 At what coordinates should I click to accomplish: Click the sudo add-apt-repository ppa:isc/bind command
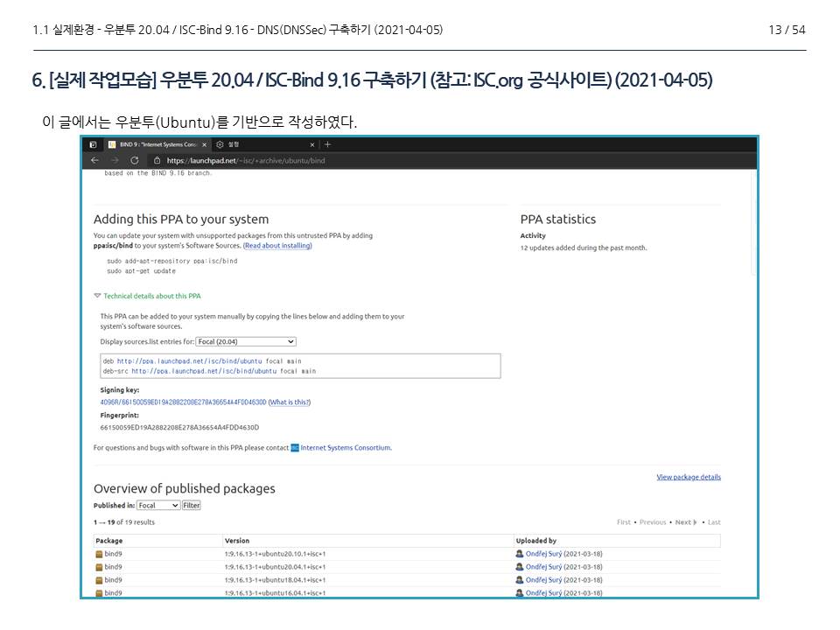click(172, 261)
